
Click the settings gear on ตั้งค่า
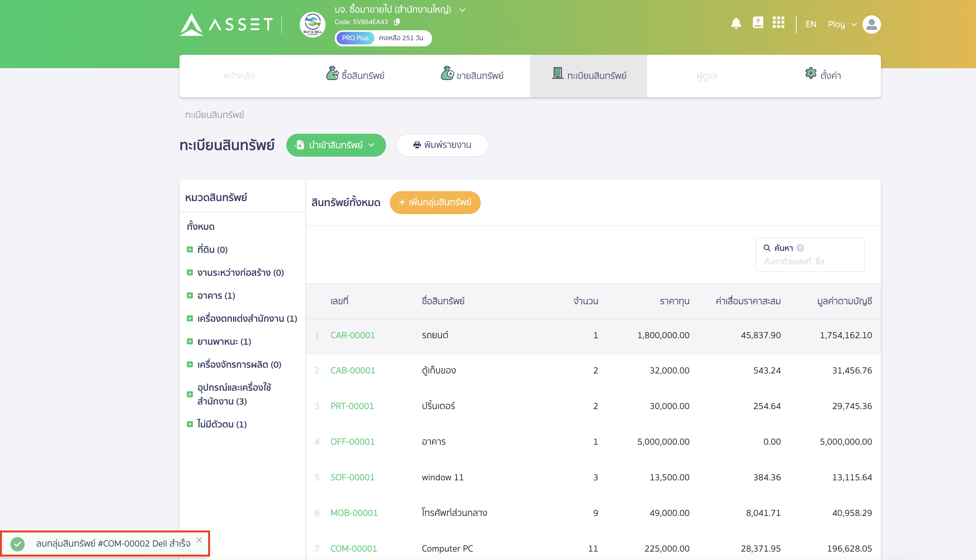point(810,75)
